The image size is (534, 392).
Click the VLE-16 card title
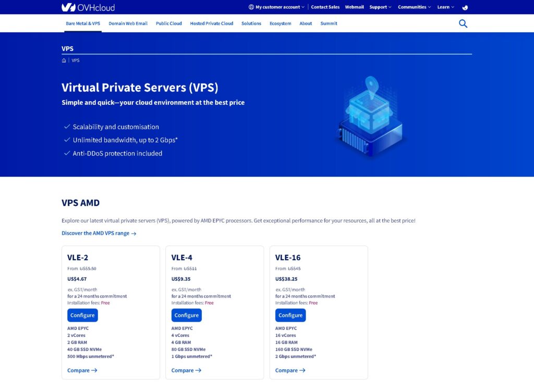288,258
